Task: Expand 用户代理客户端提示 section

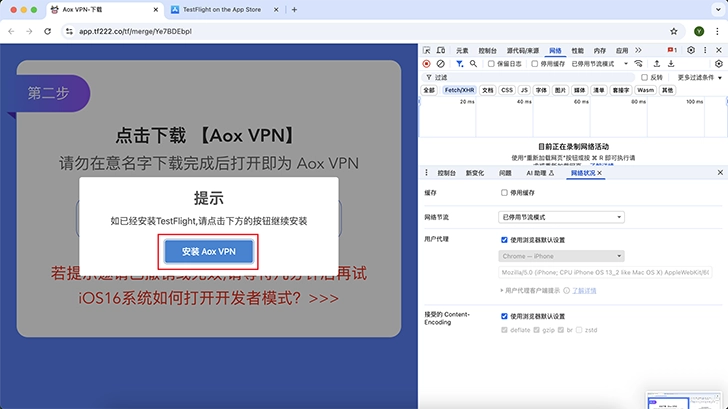Action: pyautogui.click(x=530, y=290)
